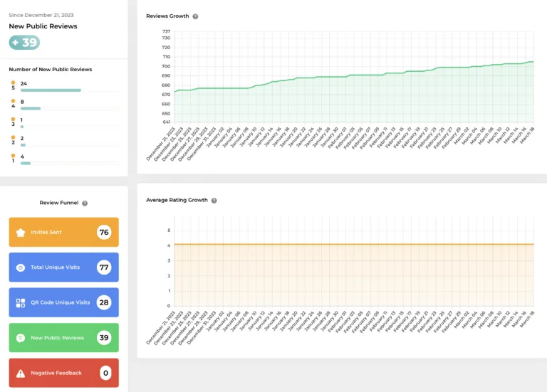
Task: Click the 5-star reviews progress bar
Action: [51, 90]
